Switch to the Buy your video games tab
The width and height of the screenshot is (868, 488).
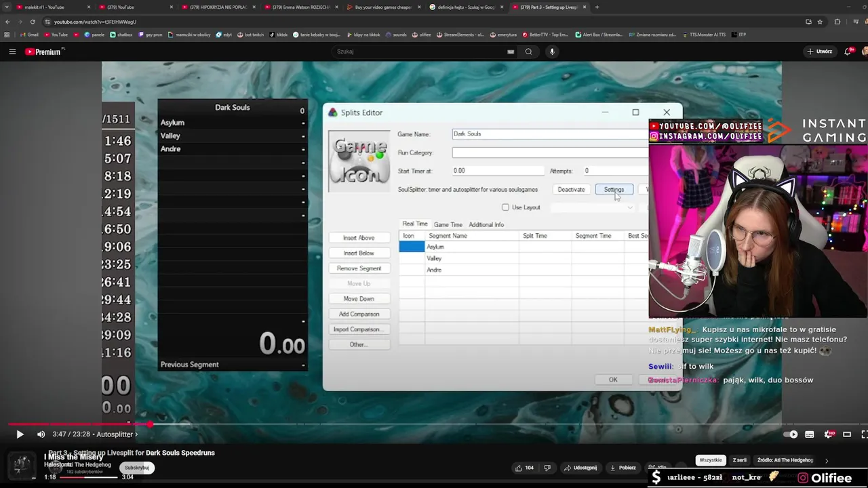point(383,7)
